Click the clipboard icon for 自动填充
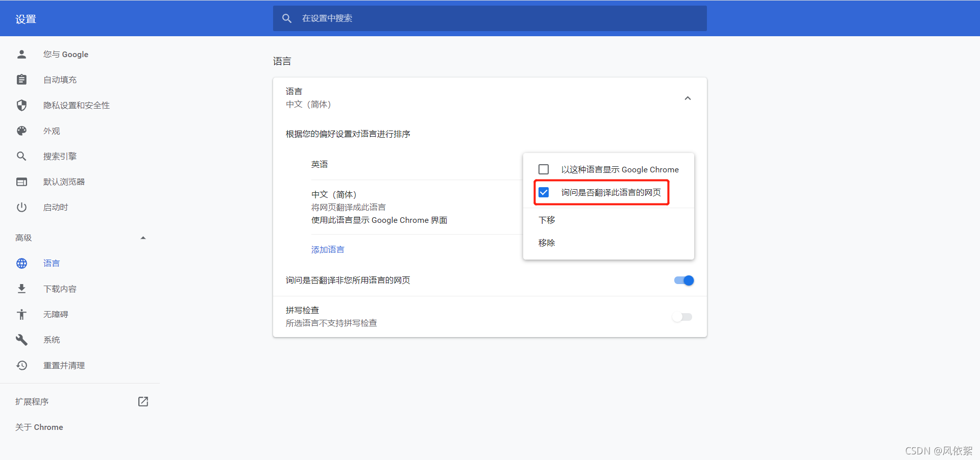This screenshot has height=460, width=980. pos(21,80)
